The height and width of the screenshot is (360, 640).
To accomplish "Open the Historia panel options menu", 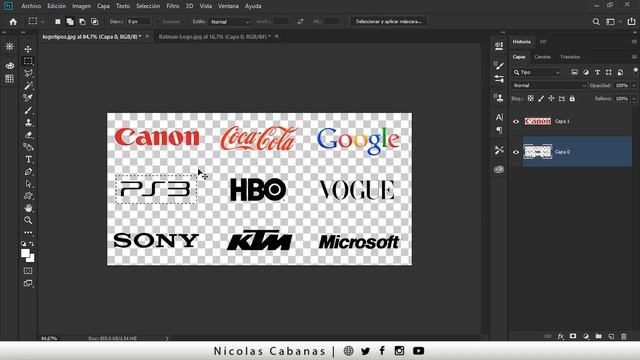I will pos(634,42).
